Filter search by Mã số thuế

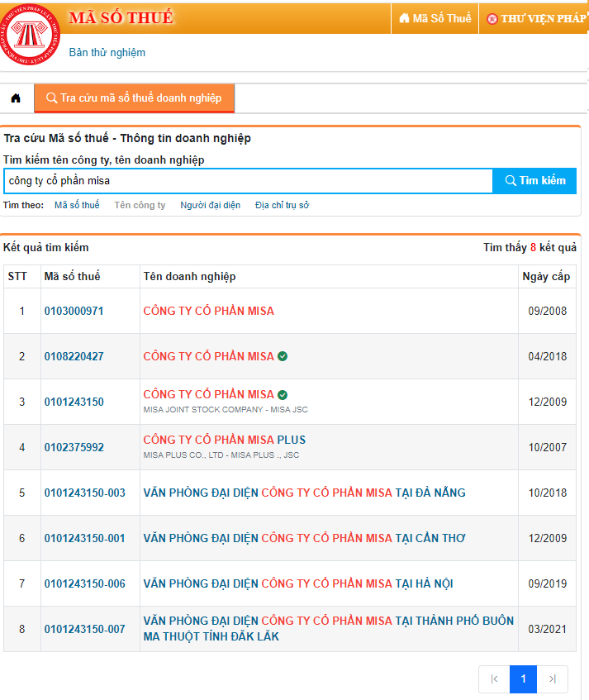[x=77, y=205]
